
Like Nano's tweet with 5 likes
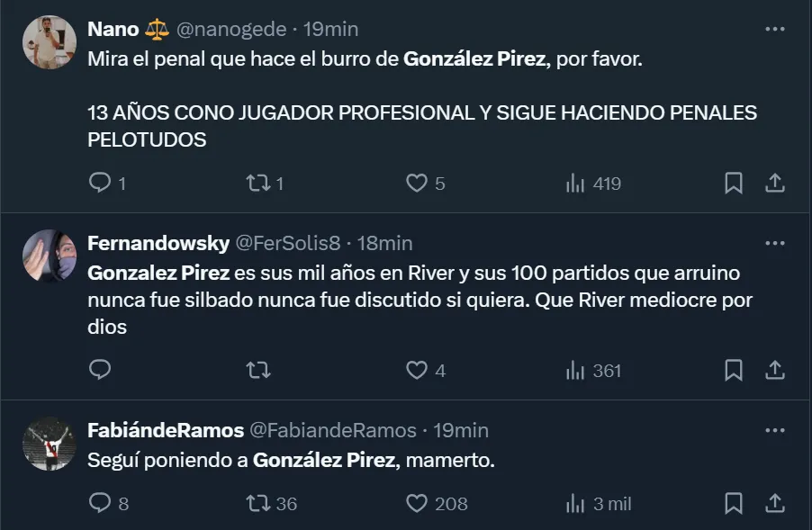click(416, 184)
